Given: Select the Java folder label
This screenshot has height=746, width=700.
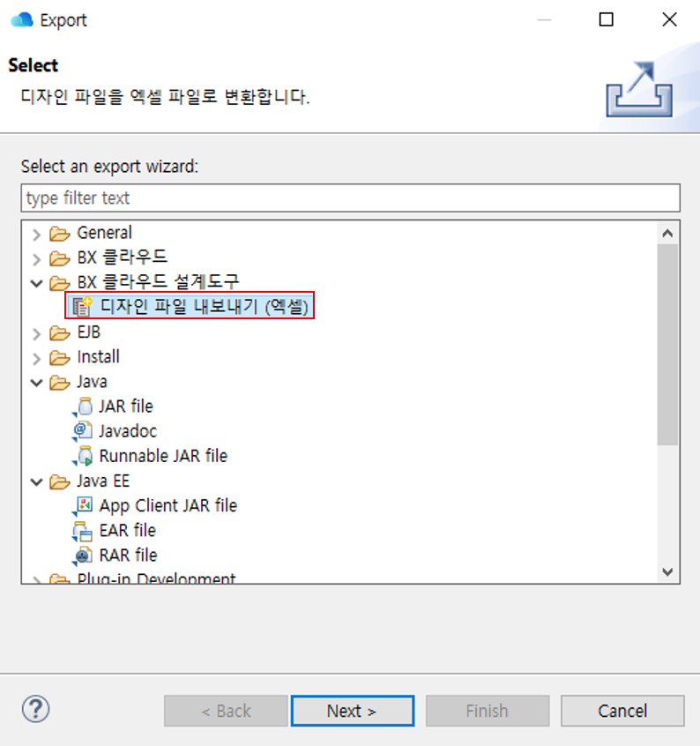Looking at the screenshot, I should [x=92, y=382].
